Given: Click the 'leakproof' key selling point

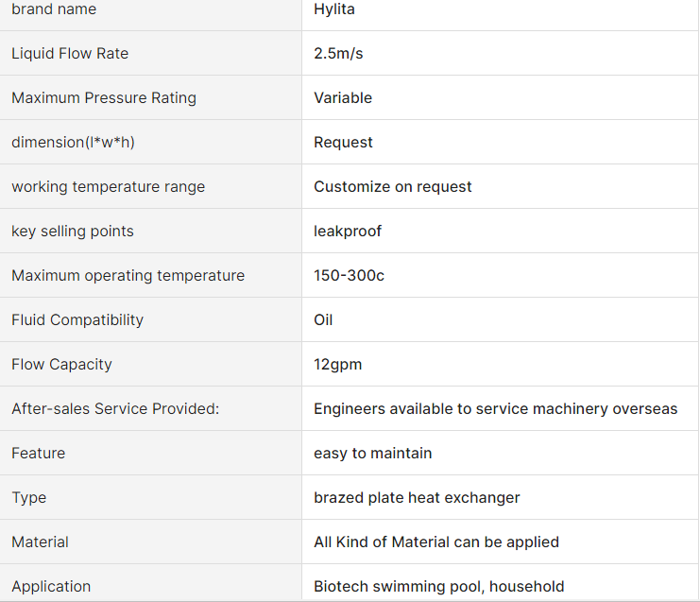Looking at the screenshot, I should [x=348, y=232].
